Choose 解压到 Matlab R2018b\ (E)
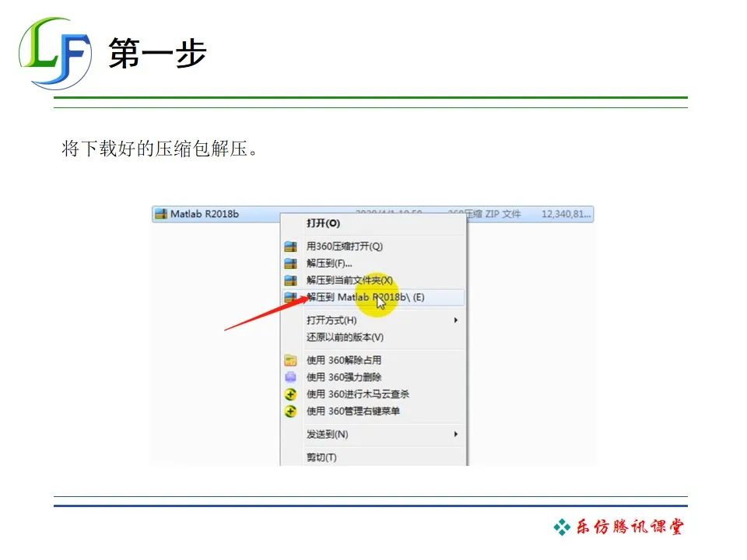 coord(373,297)
